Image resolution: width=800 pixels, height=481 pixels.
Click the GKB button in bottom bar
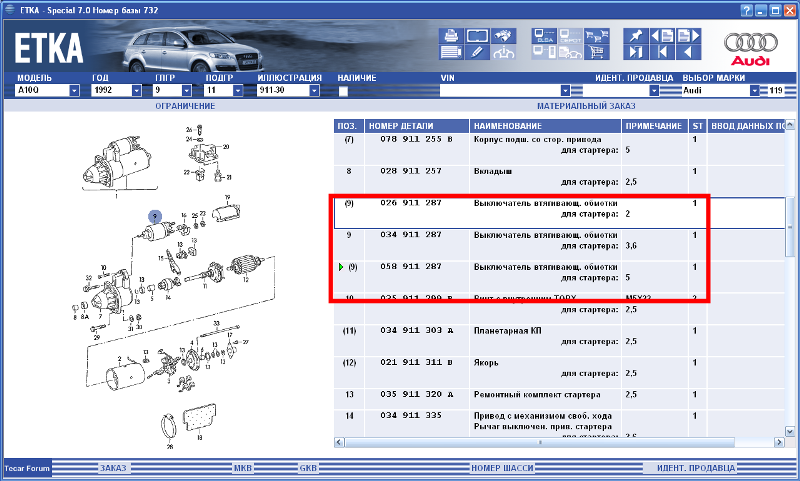click(308, 468)
